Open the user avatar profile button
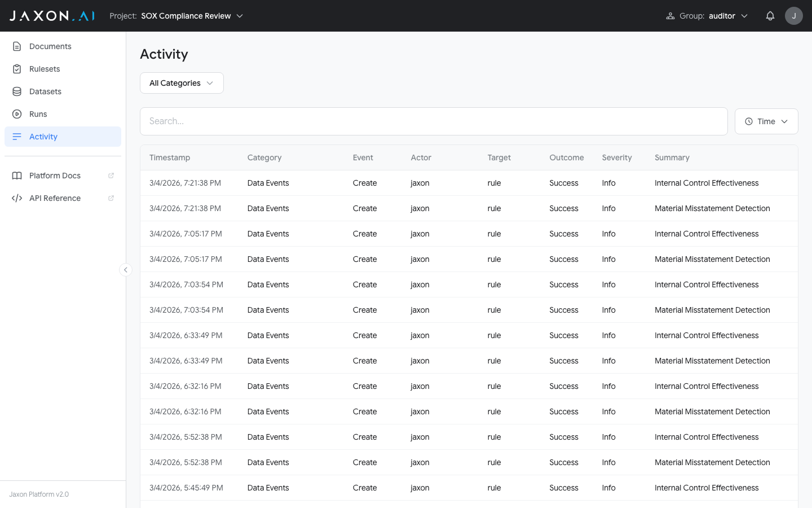This screenshot has width=812, height=508. (x=794, y=15)
